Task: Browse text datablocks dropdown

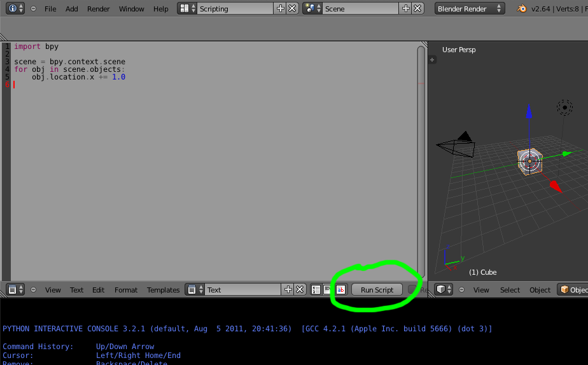Action: [x=195, y=290]
